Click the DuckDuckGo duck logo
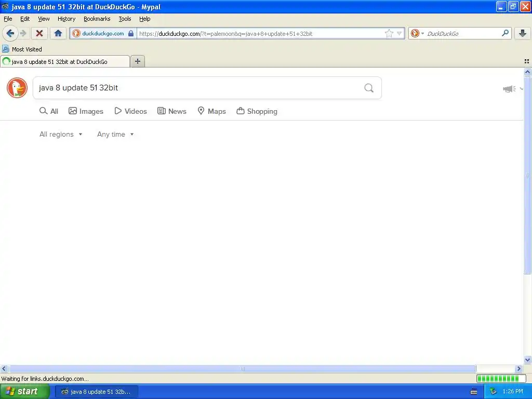 coord(17,88)
